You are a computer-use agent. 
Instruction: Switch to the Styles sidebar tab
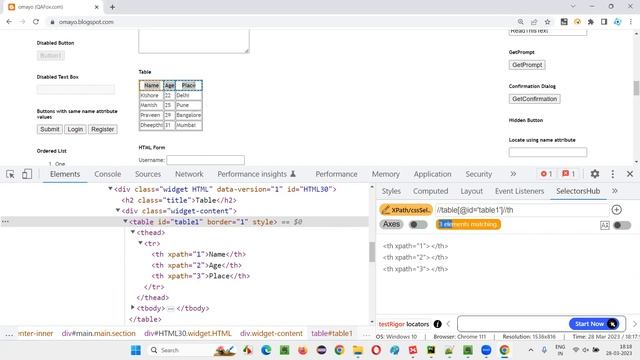pyautogui.click(x=391, y=191)
